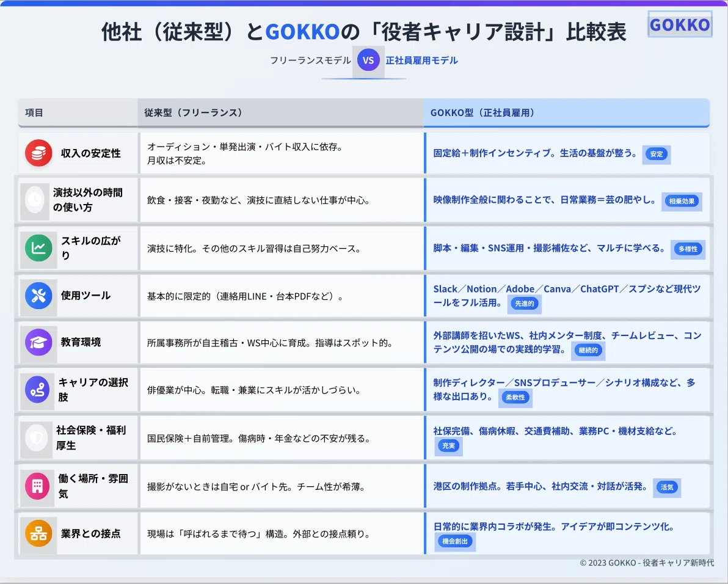This screenshot has height=584, width=728.
Task: Click the 業界との接点 row label
Action: click(90, 533)
